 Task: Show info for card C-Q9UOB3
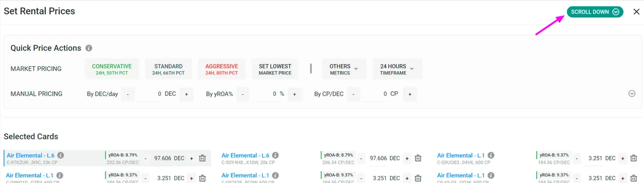click(491, 155)
